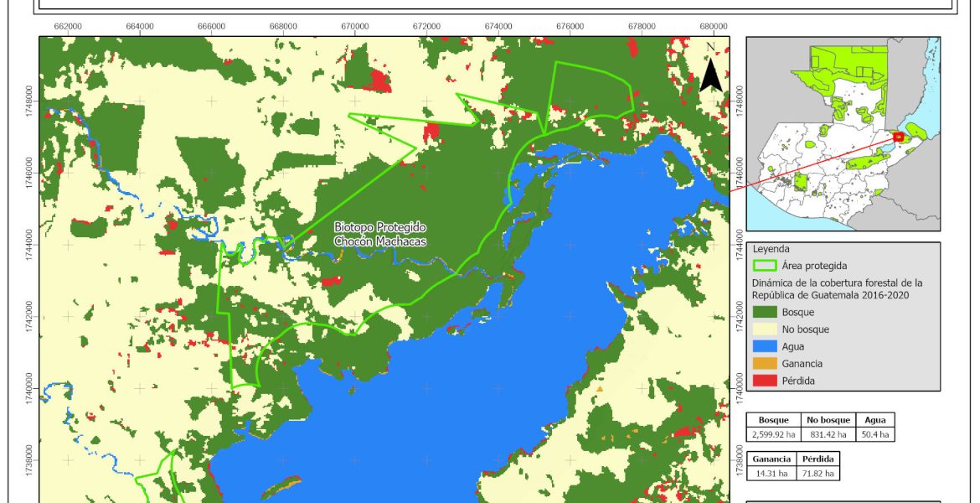Pick the Ganancia orange legend swatch
The height and width of the screenshot is (503, 980).
(x=766, y=363)
